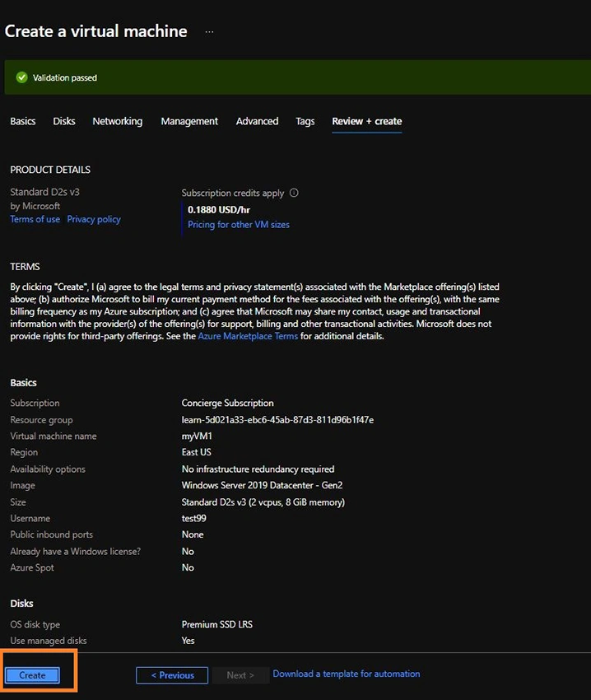Click the Standard D2s v3 size value
The width and height of the screenshot is (591, 700).
[x=263, y=502]
